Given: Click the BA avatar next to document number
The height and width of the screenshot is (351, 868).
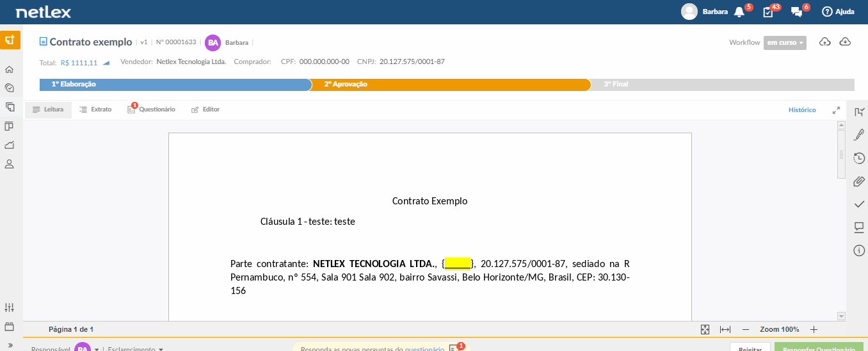Looking at the screenshot, I should point(213,42).
